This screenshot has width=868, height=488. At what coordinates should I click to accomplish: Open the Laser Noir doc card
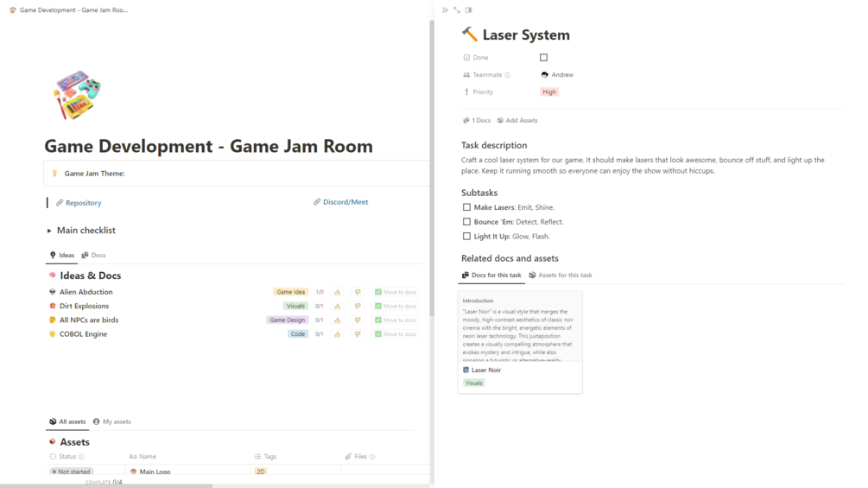click(x=520, y=343)
